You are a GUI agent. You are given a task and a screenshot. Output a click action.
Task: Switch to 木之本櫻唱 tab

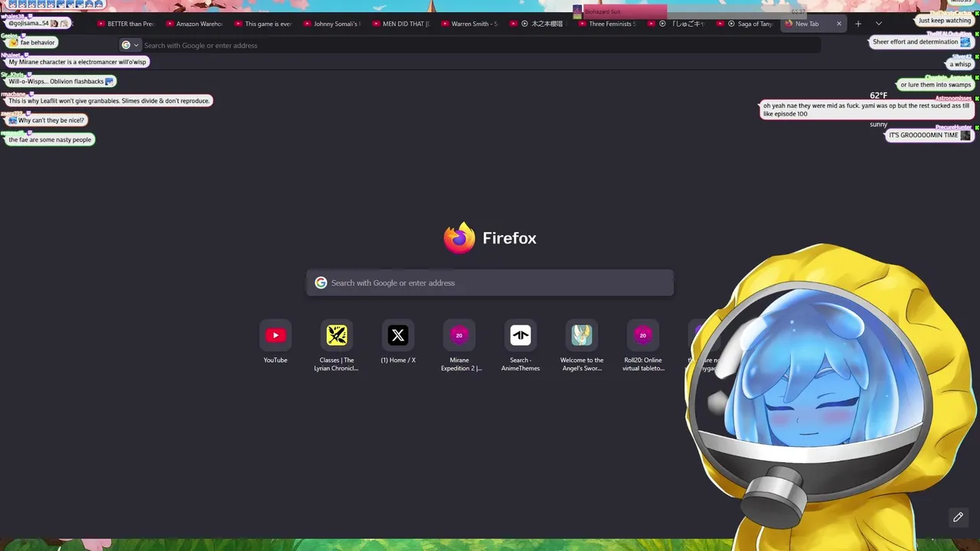point(539,24)
